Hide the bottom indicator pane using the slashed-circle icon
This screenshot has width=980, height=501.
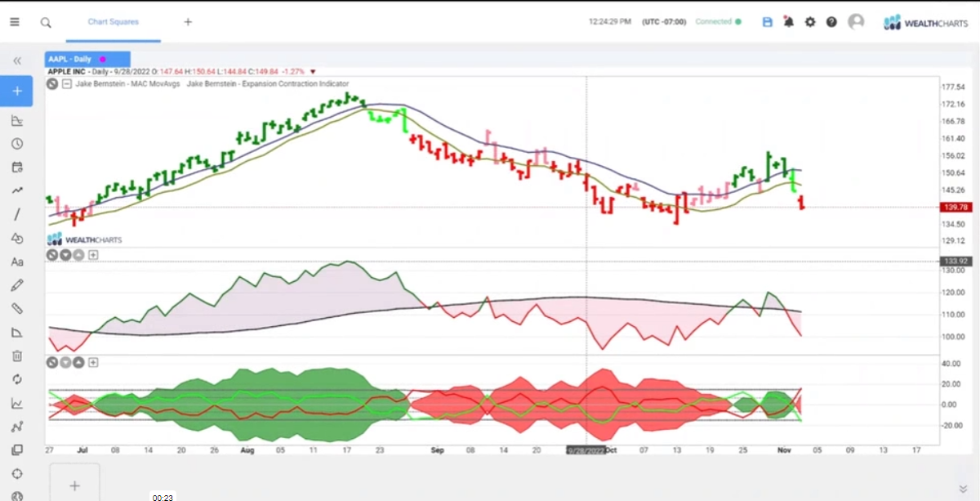[x=52, y=362]
